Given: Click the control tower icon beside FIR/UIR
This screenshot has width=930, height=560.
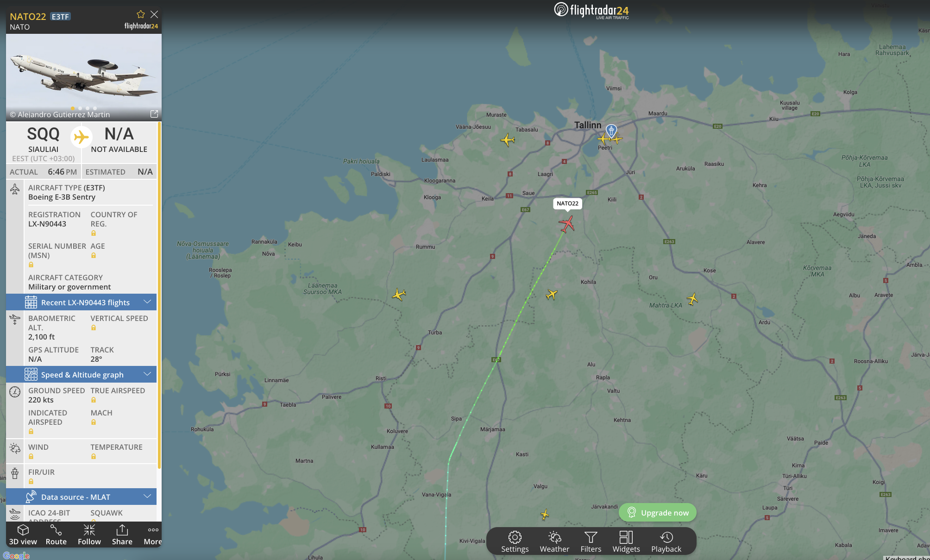Looking at the screenshot, I should coord(15,473).
